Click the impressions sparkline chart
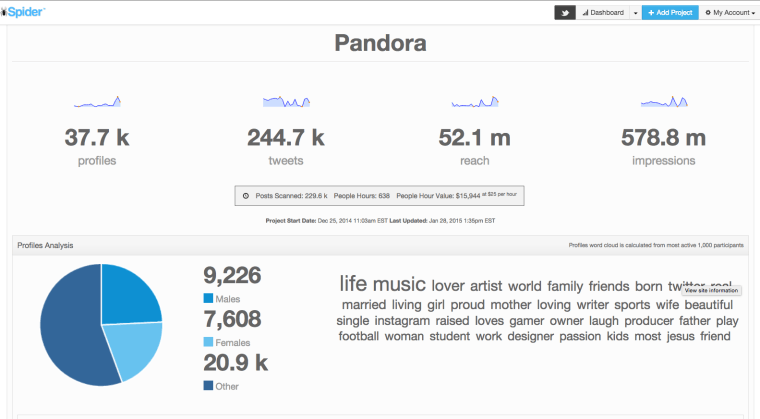Viewport: 760px width, 419px height. [664, 101]
